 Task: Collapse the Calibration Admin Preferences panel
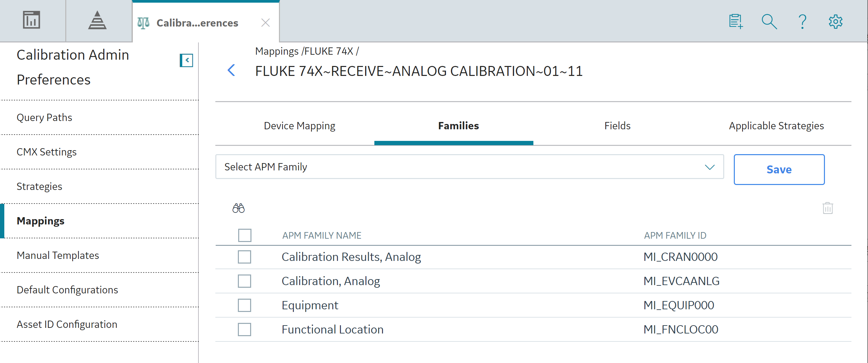(x=186, y=60)
